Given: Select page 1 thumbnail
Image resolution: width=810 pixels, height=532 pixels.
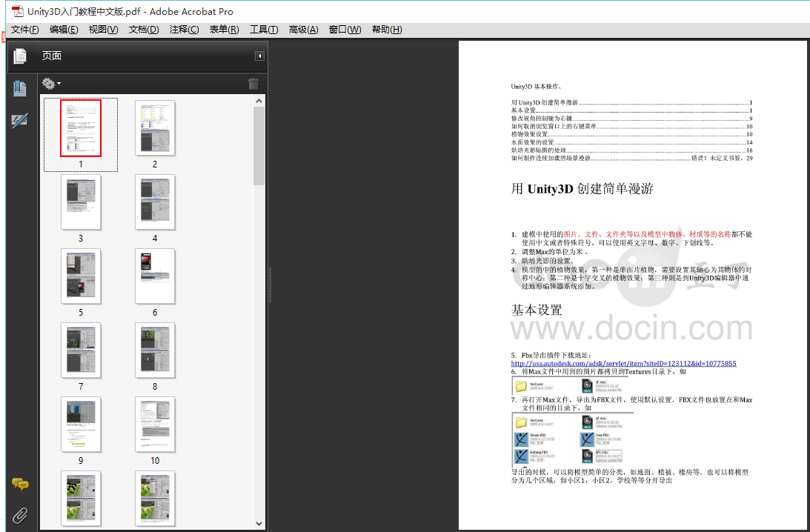Looking at the screenshot, I should pos(81,129).
